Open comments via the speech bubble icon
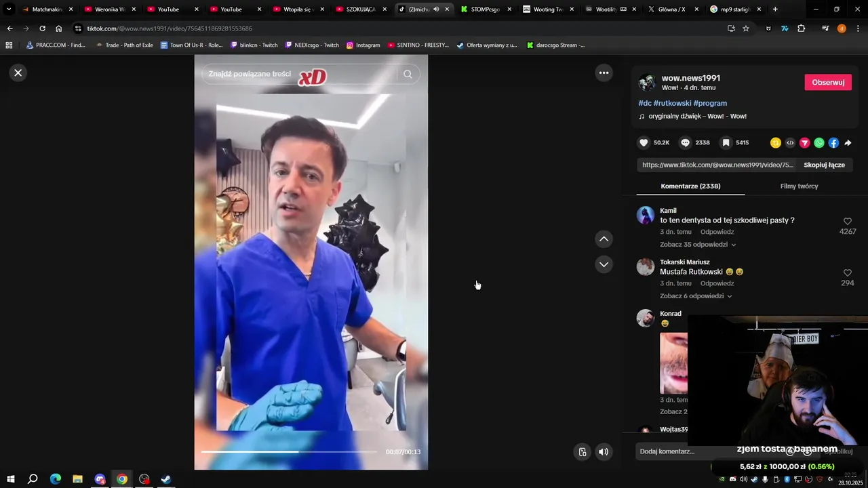Viewport: 868px width, 488px height. click(x=685, y=142)
